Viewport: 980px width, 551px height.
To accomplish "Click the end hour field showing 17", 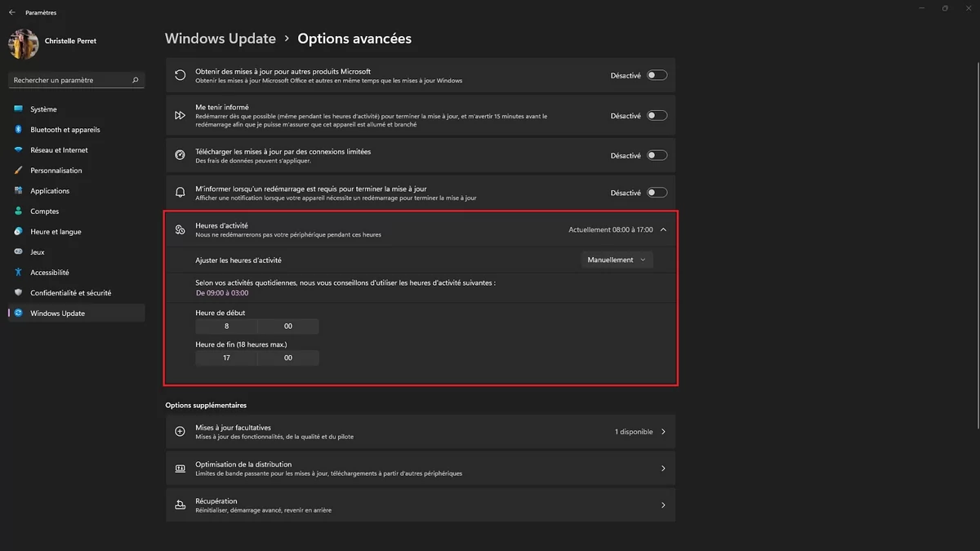I will pyautogui.click(x=226, y=358).
